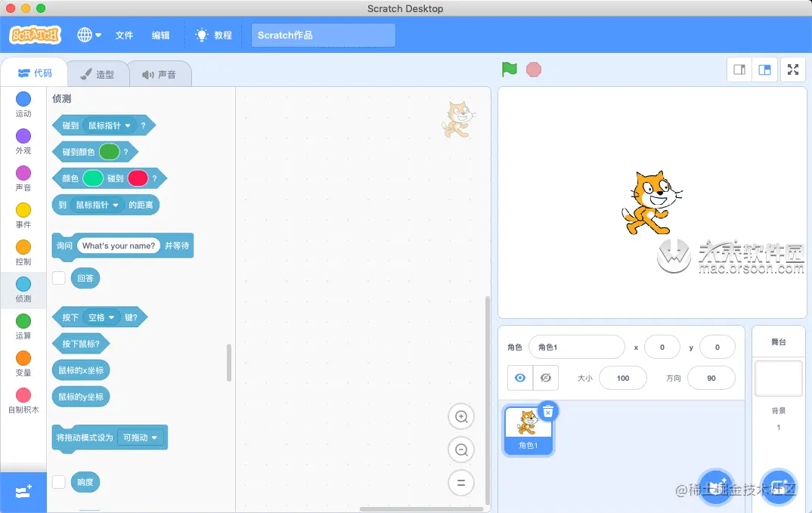812x513 pixels.
Task: Switch to small stage layout
Action: click(x=739, y=70)
